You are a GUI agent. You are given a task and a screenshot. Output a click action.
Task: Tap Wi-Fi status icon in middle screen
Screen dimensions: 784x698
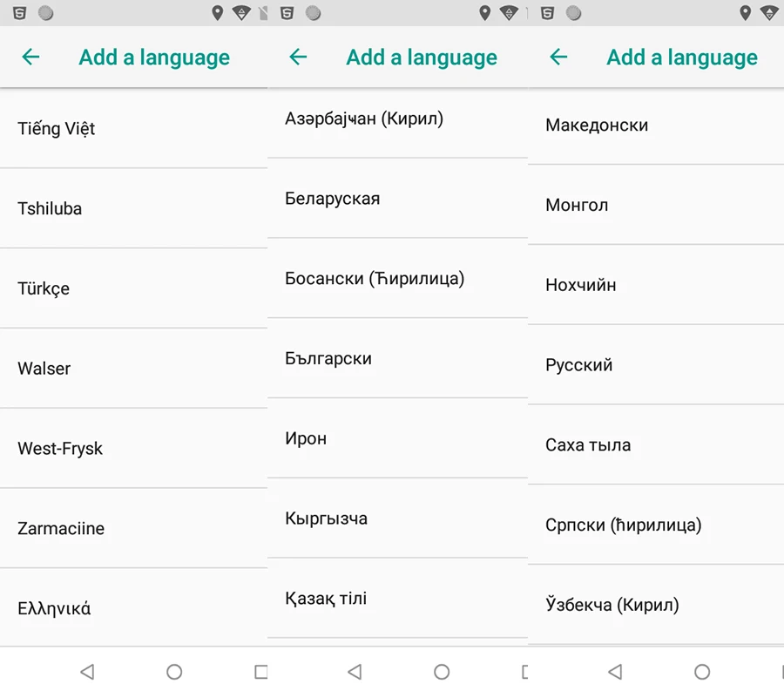click(509, 13)
